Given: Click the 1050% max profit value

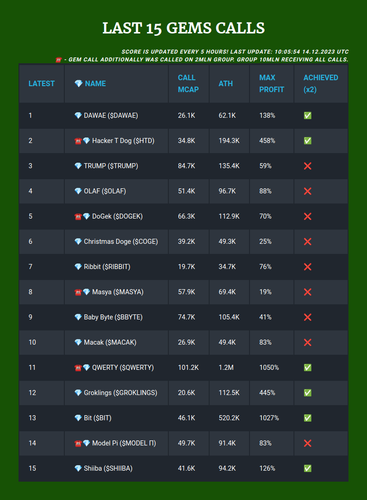Looking at the screenshot, I should [269, 368].
